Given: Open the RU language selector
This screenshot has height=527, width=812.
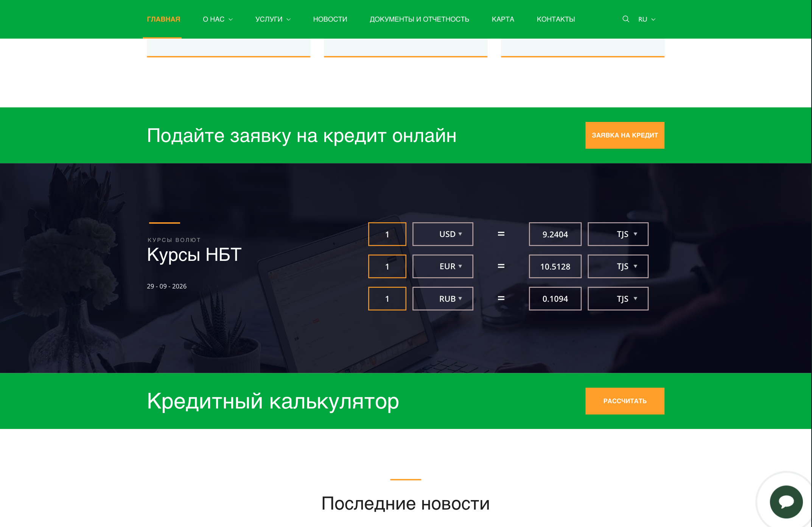Looking at the screenshot, I should point(647,19).
